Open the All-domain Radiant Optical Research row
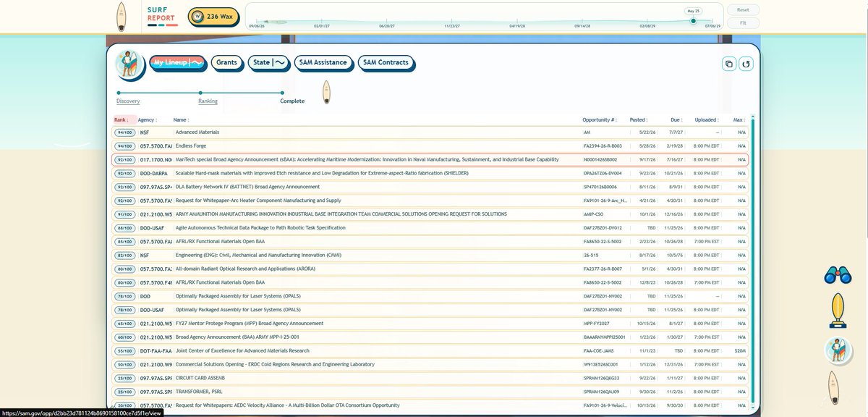 [x=430, y=269]
